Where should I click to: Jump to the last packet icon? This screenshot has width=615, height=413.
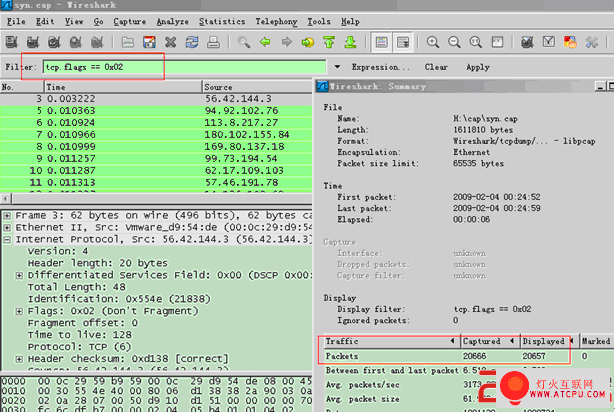tap(350, 42)
